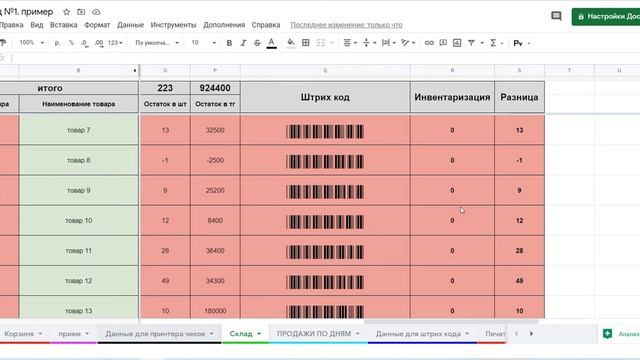Open the borders tool
The height and width of the screenshot is (360, 640).
[x=305, y=42]
